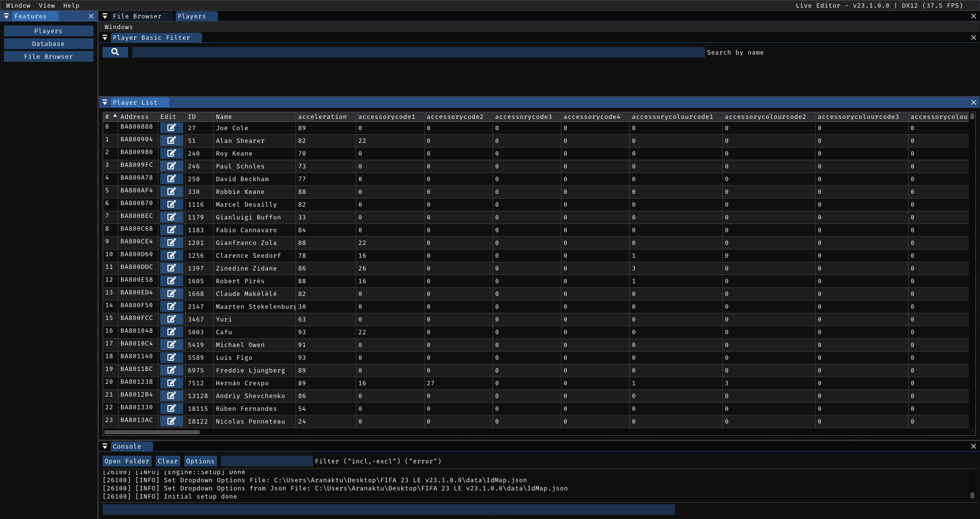
Task: Edit Freddie Ljungberg via pencil icon
Action: tap(171, 370)
